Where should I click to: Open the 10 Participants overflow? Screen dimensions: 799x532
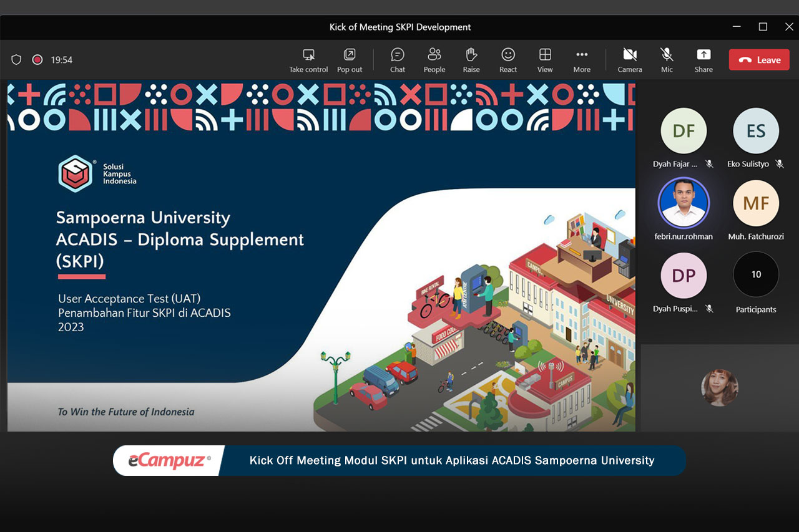(756, 274)
